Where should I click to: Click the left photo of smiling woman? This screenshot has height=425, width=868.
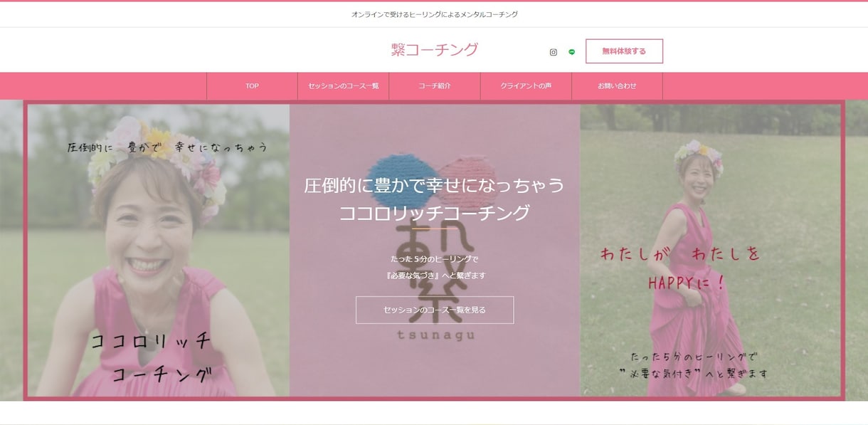pos(158,251)
